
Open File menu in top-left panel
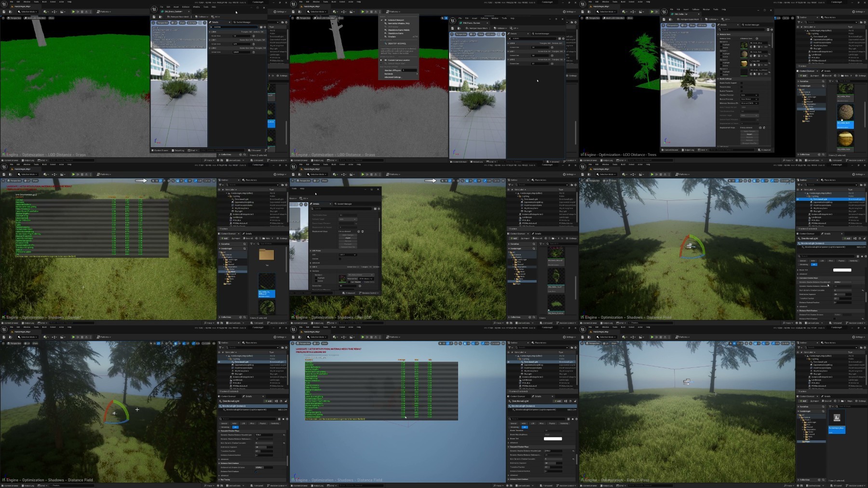(12, 2)
